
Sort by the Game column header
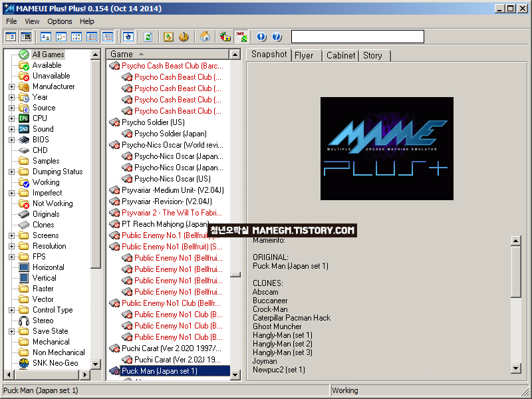coord(168,55)
